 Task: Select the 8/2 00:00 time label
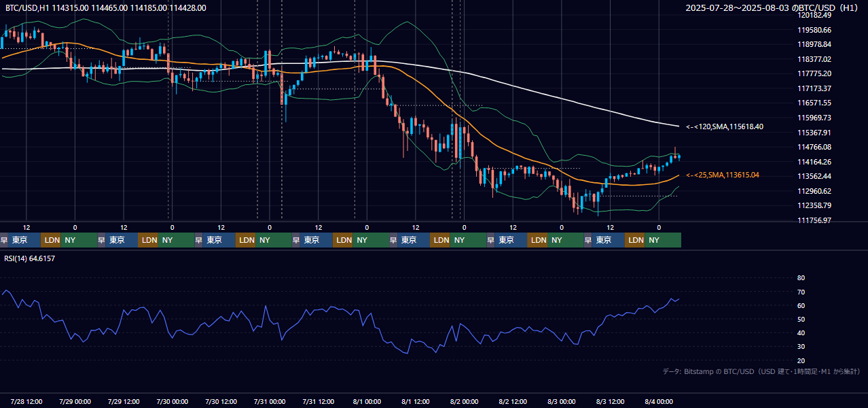[x=465, y=401]
